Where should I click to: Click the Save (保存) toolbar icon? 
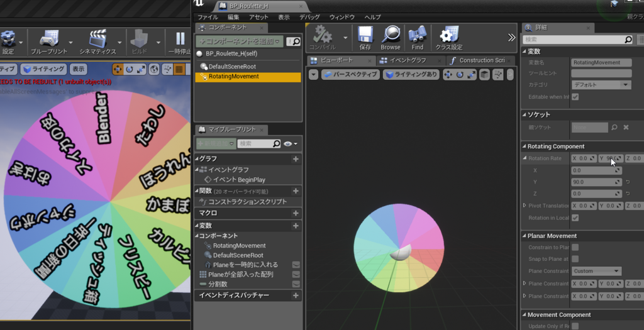[365, 35]
